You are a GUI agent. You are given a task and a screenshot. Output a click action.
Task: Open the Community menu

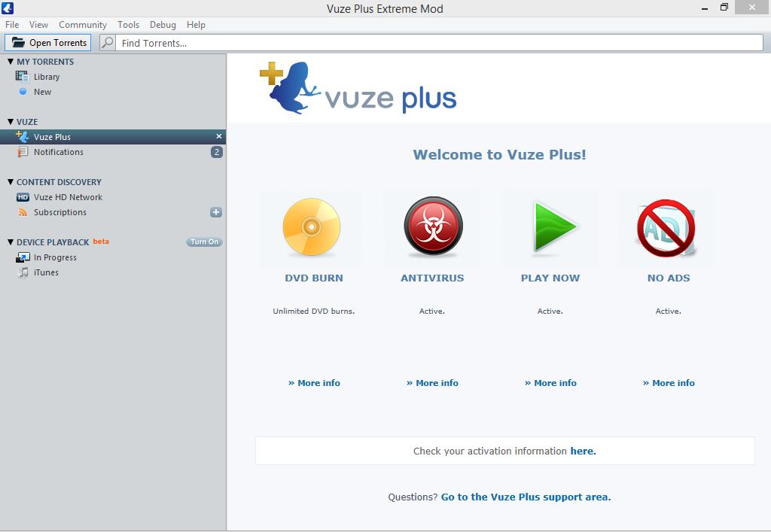(83, 25)
